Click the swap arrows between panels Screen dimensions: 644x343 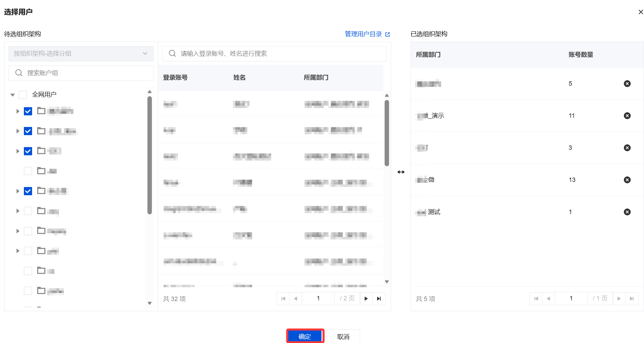pyautogui.click(x=401, y=172)
